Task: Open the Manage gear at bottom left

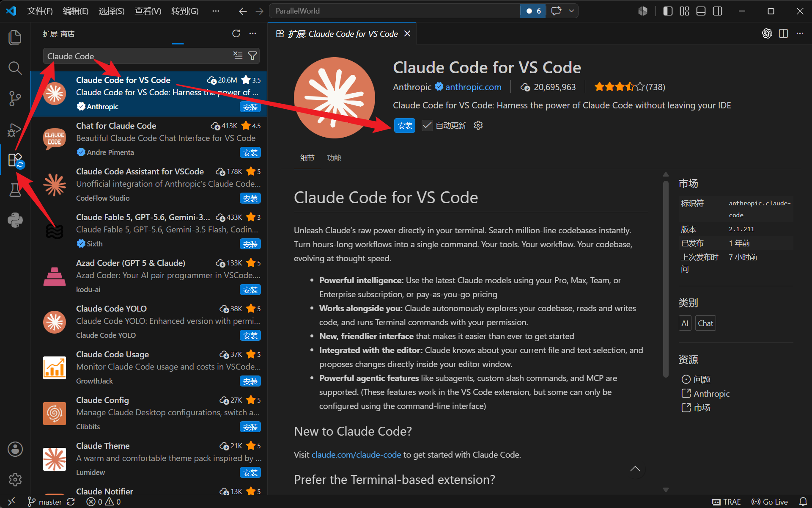Action: coord(15,479)
